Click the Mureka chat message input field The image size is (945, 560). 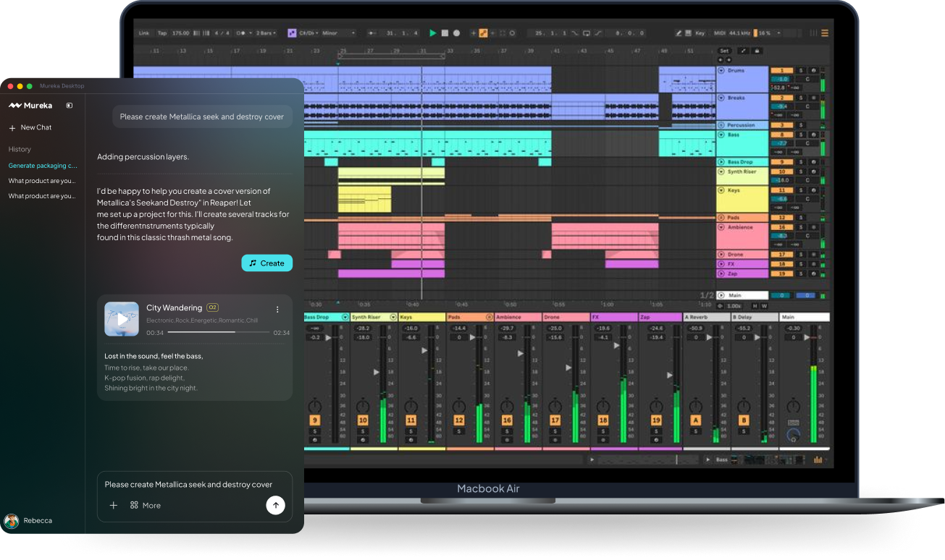[195, 485]
